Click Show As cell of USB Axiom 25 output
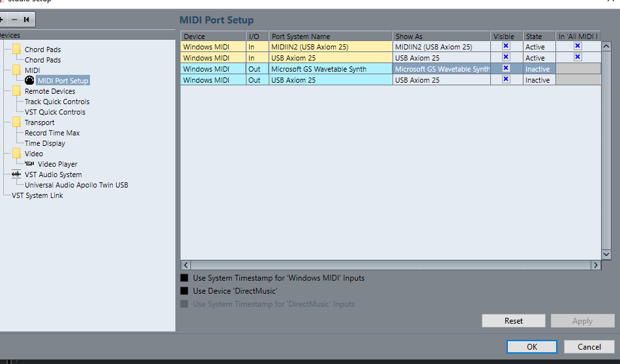This screenshot has height=364, width=620. tap(441, 79)
